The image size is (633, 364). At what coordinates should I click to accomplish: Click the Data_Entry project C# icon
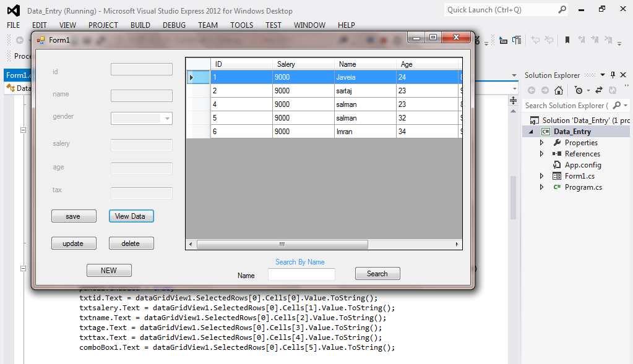[x=546, y=132]
